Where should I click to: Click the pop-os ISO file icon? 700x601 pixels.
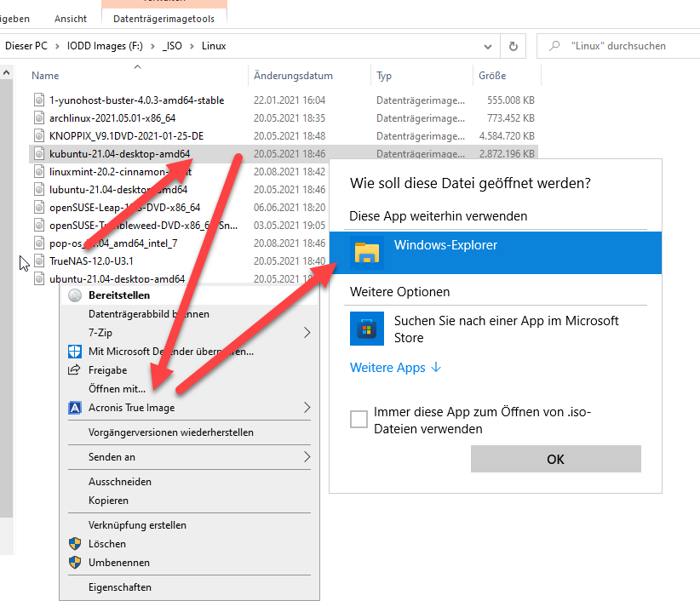pyautogui.click(x=39, y=243)
